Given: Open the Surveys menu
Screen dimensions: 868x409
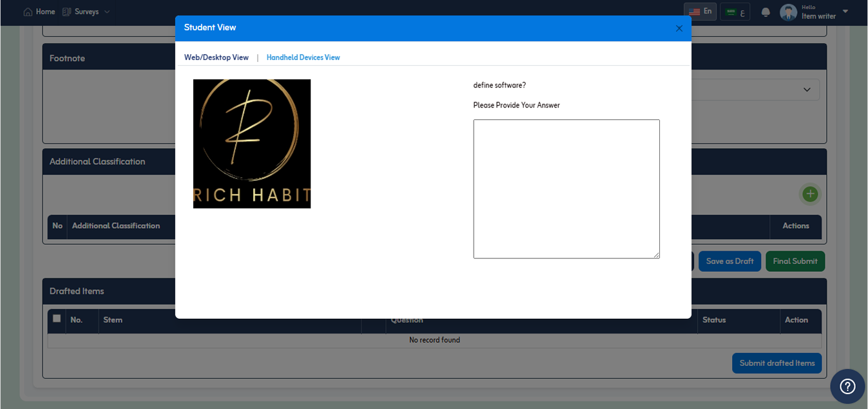Looking at the screenshot, I should coord(86,12).
